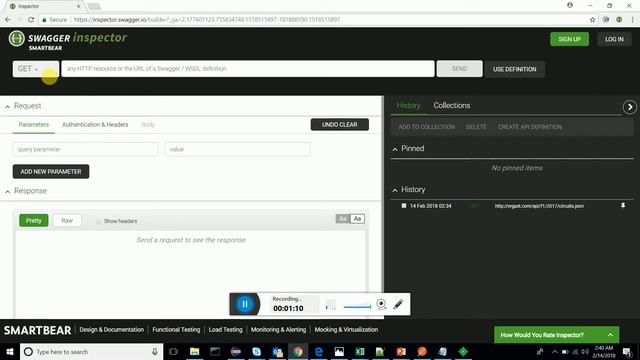
Task: Open Excel from the taskbar
Action: coord(360,351)
